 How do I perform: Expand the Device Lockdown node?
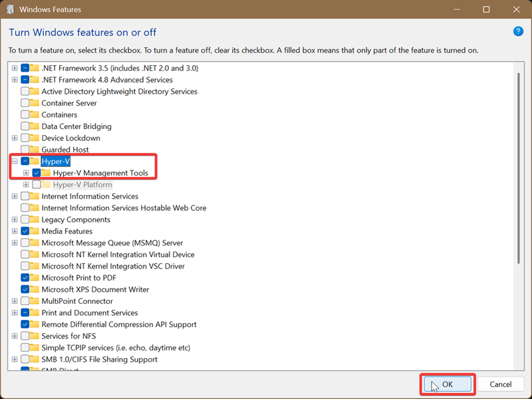(15, 138)
